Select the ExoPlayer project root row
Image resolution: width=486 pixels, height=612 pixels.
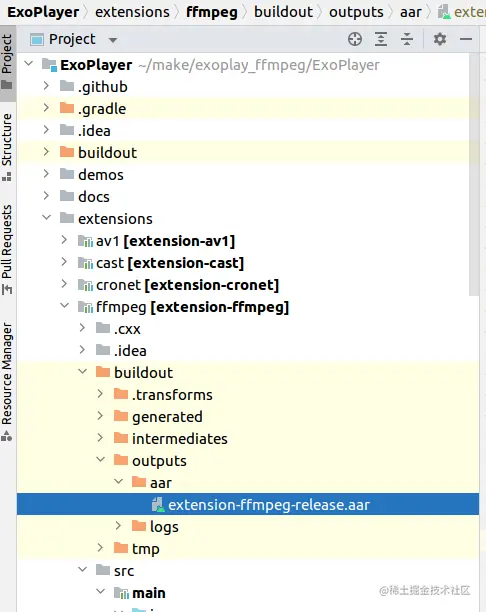(x=243, y=64)
